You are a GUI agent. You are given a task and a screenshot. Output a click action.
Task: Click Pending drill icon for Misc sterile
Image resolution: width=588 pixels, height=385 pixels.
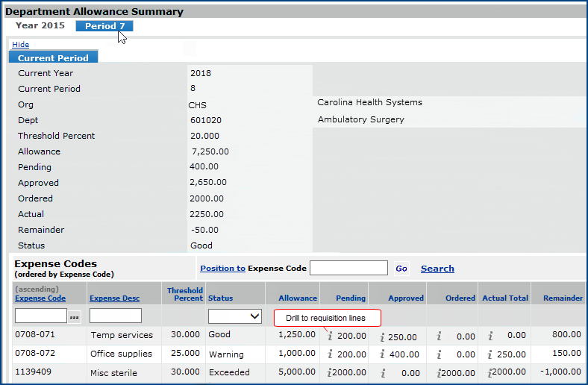tap(330, 373)
